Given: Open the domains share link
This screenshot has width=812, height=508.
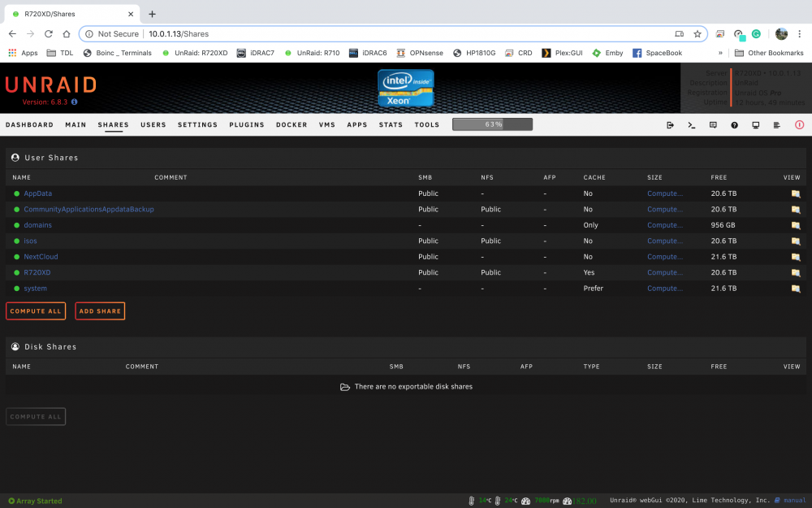Looking at the screenshot, I should click(38, 225).
